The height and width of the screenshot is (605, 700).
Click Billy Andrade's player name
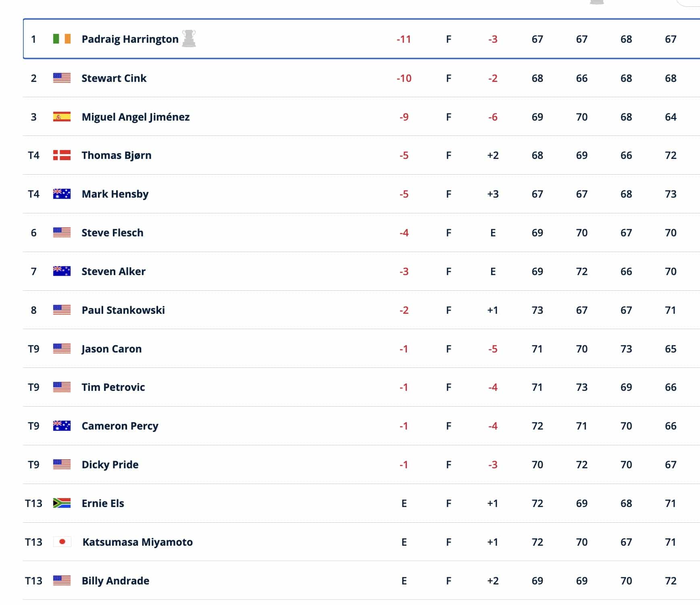tap(115, 581)
